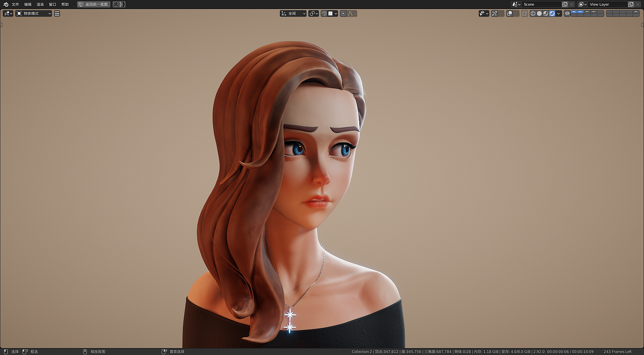Open the 全局 transform orientation dropdown

(293, 14)
